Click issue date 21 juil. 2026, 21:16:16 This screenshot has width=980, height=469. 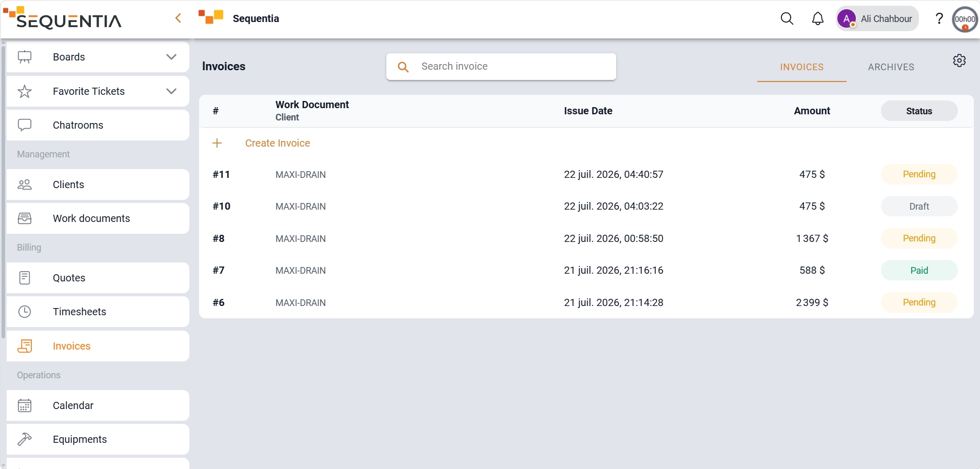tap(614, 270)
